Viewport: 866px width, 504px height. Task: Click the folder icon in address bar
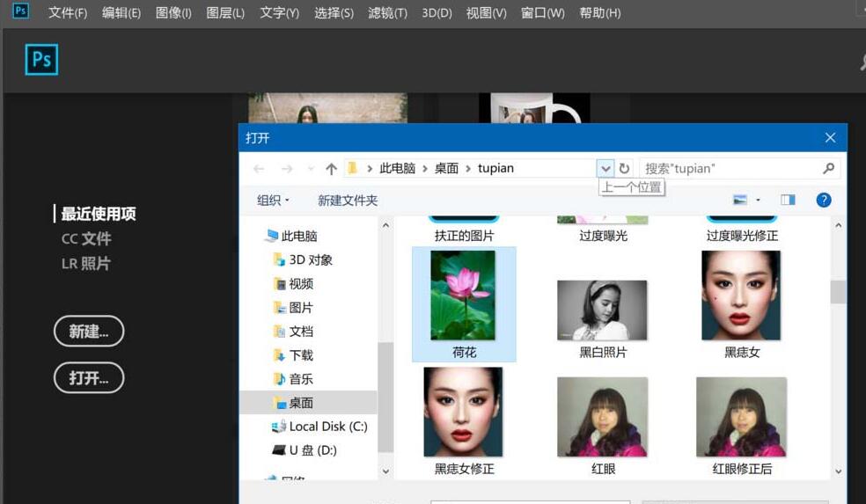pos(352,168)
